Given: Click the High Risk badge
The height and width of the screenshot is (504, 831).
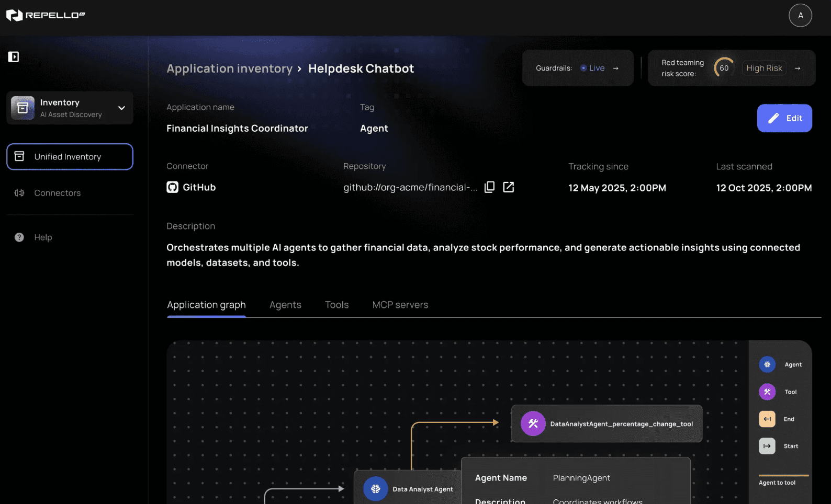Looking at the screenshot, I should coord(764,68).
